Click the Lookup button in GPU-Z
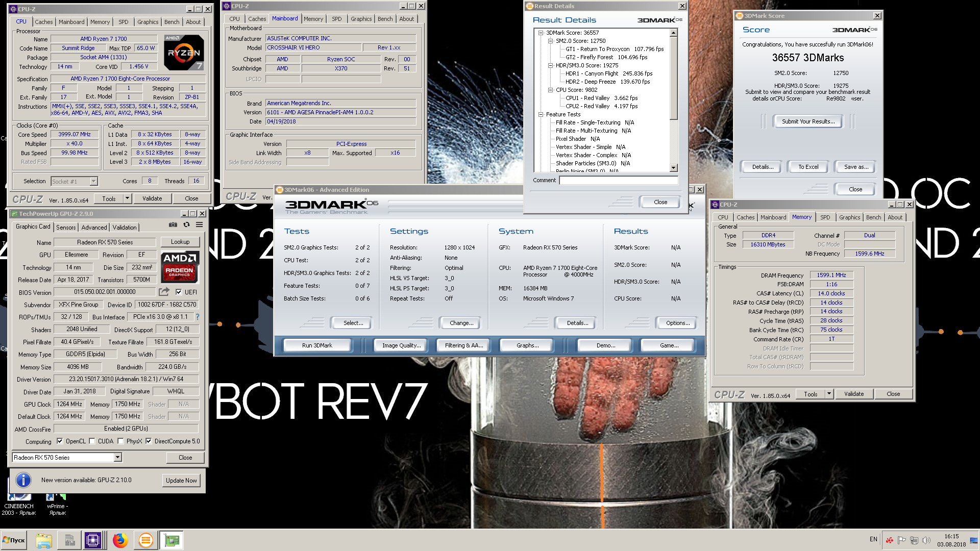The image size is (980, 551). [180, 242]
